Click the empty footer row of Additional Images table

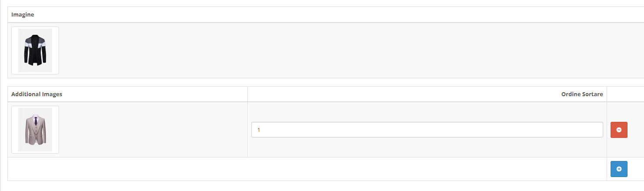[x=307, y=169]
